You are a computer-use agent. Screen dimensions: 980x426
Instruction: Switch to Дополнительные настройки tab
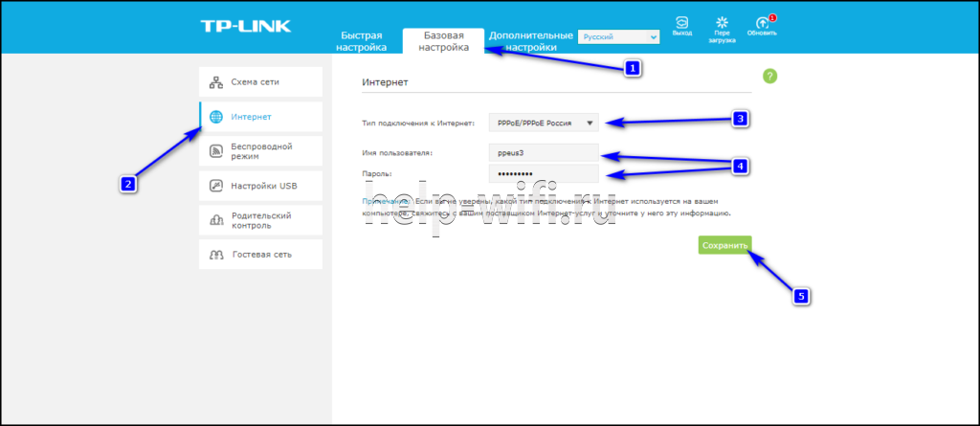point(530,41)
